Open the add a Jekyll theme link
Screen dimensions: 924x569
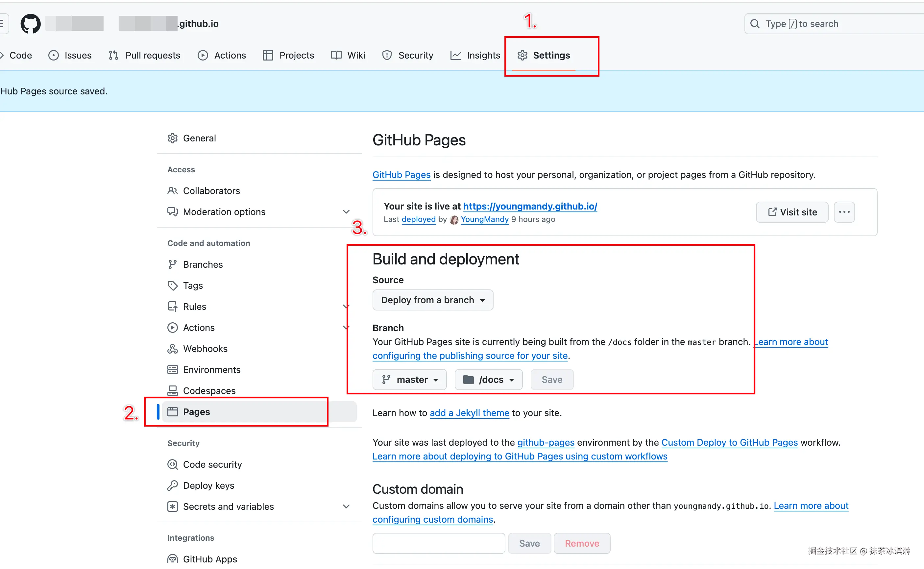tap(469, 413)
